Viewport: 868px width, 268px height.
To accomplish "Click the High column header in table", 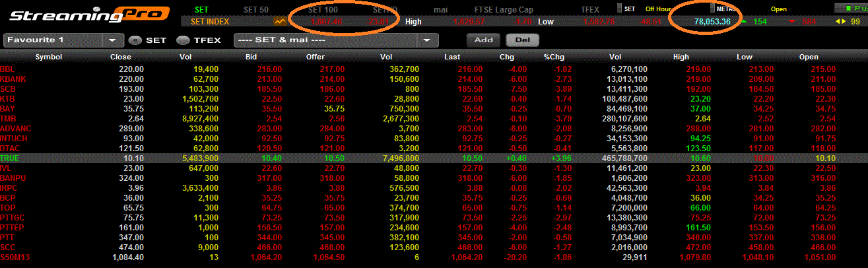I will pyautogui.click(x=681, y=57).
